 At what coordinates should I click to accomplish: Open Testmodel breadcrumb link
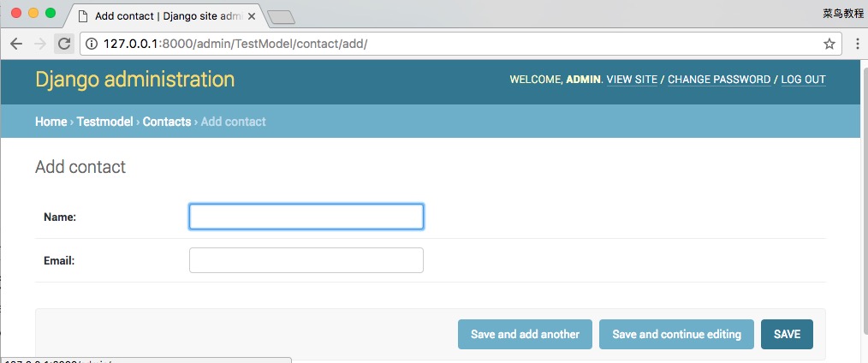pos(104,122)
